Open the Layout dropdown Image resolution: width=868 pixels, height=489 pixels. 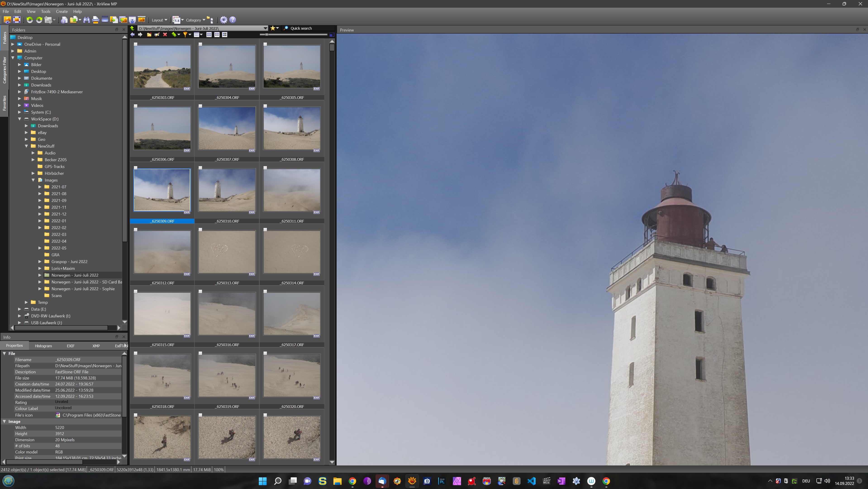pos(159,20)
